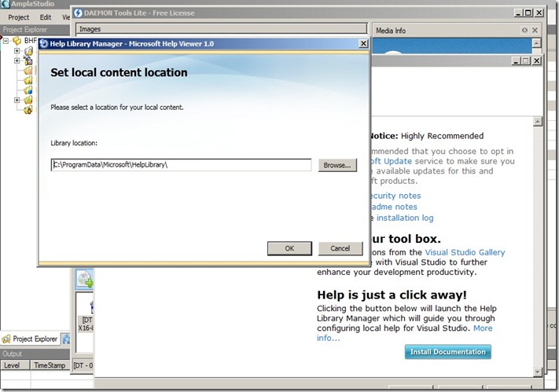Click the Media Info panel pin arrows icon
This screenshot has width=559, height=392.
524,31
